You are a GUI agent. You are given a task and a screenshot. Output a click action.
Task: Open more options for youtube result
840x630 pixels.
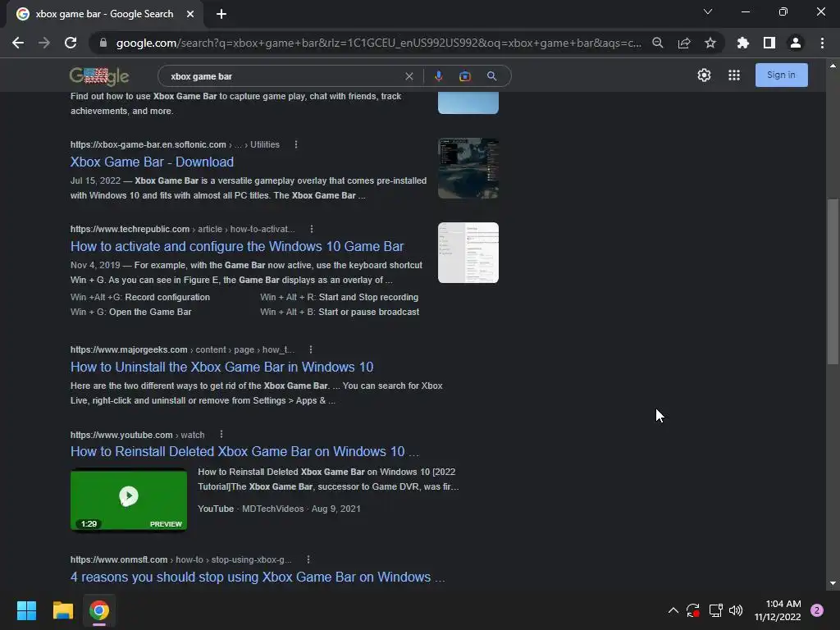221,435
